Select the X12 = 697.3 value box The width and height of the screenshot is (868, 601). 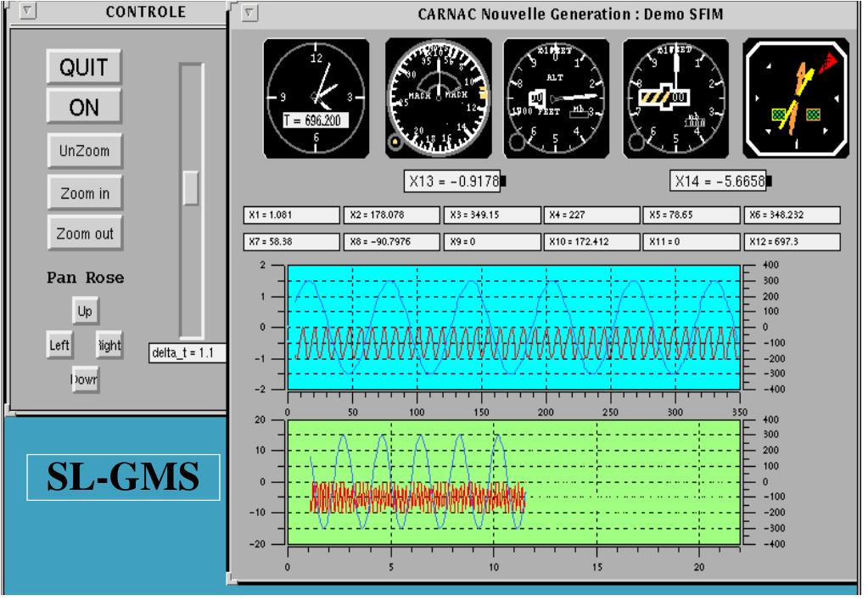click(792, 242)
